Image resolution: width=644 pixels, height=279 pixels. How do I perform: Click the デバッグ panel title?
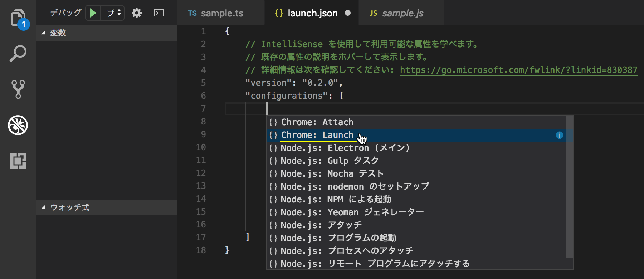click(66, 13)
